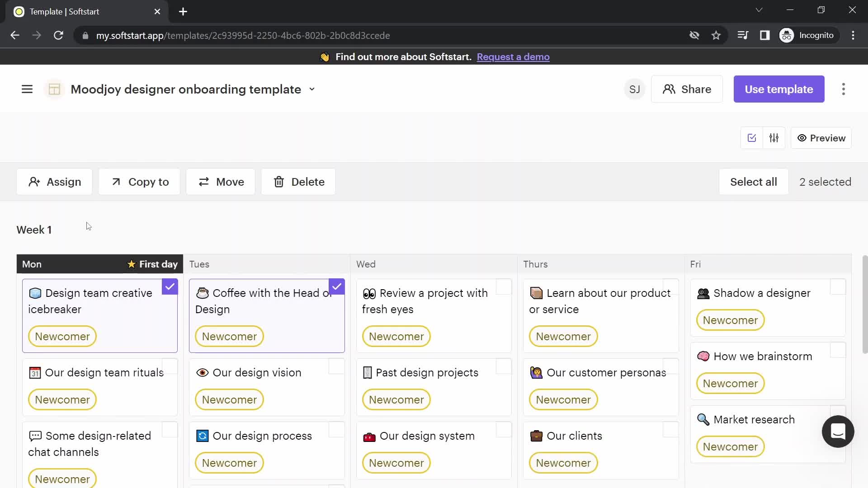Toggle the task selection checkmark icon

pyautogui.click(x=752, y=138)
